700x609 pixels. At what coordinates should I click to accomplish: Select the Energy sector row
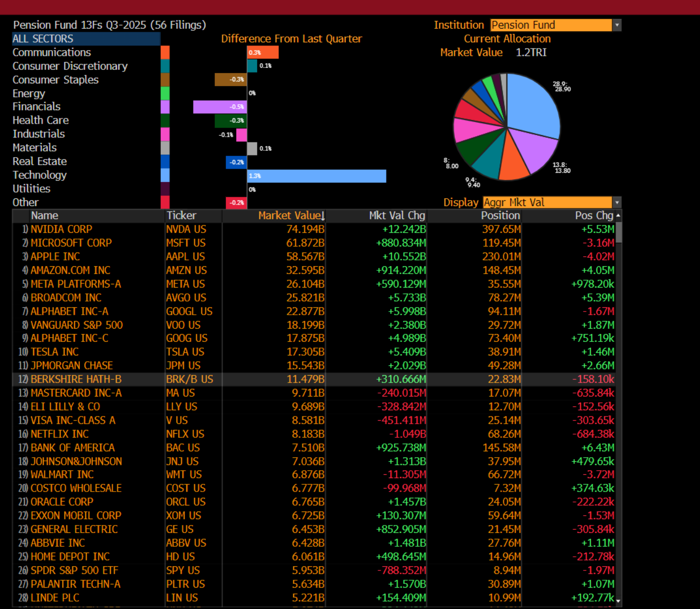tap(29, 93)
